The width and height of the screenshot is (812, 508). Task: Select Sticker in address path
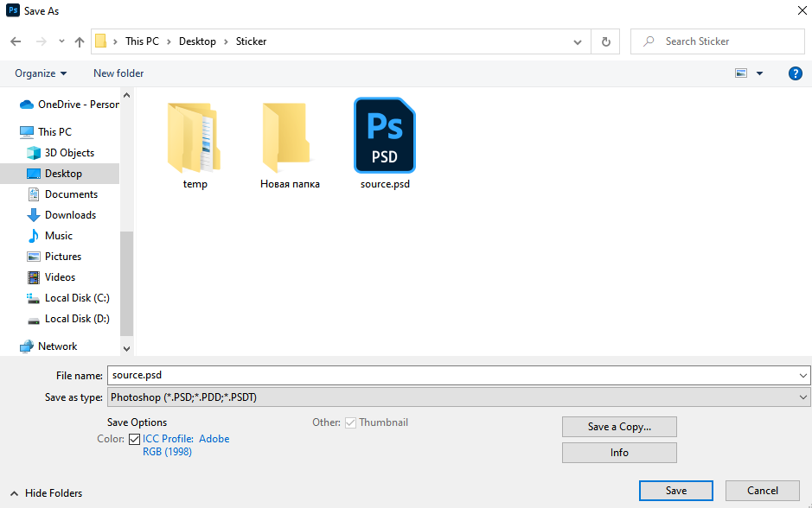point(251,41)
